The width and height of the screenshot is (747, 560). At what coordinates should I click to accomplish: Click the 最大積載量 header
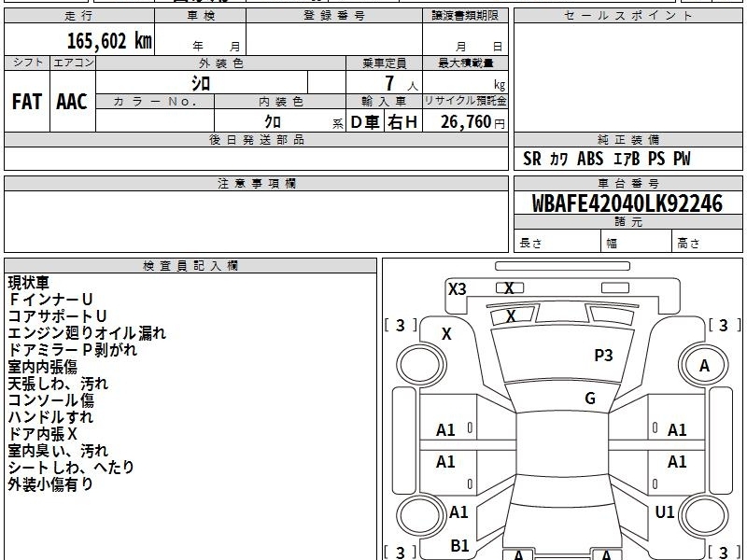click(x=465, y=63)
